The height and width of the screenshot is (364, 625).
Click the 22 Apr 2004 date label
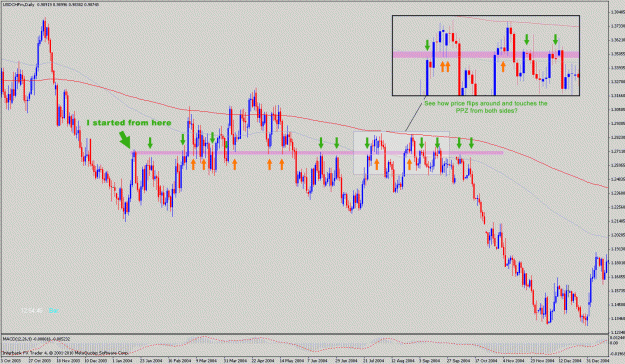point(262,360)
